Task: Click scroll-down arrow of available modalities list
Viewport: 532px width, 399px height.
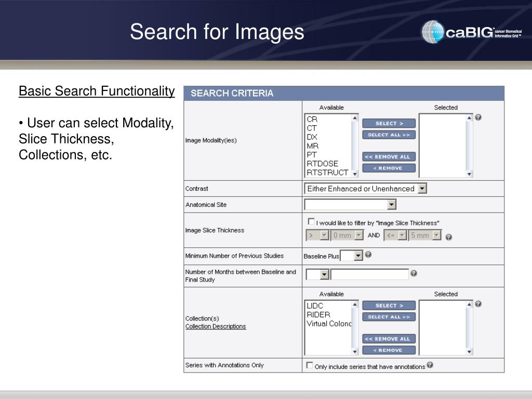Action: click(355, 174)
